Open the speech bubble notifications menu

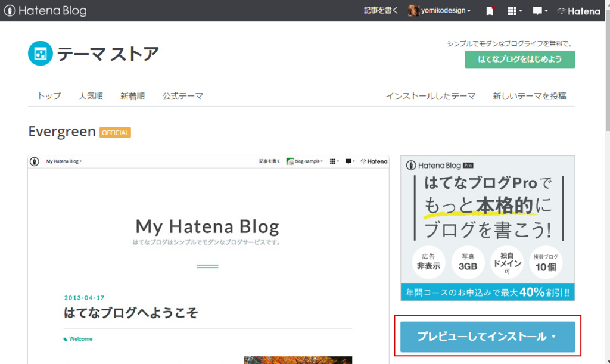pyautogui.click(x=540, y=11)
